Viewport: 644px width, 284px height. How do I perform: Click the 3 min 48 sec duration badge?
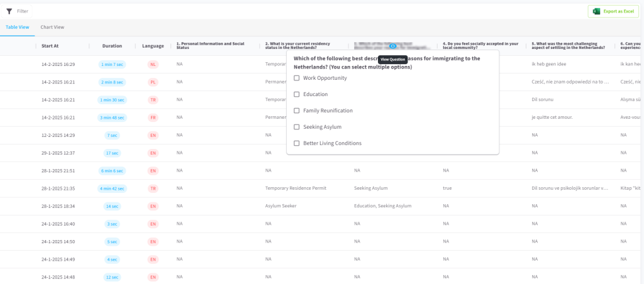point(112,117)
